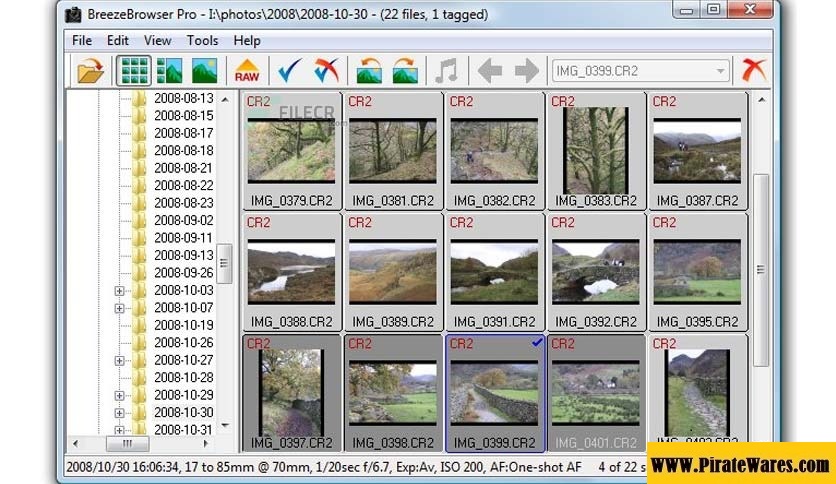Screen dimensions: 836x484
Task: Expand the 2008-10-27 folder node
Action: click(120, 361)
